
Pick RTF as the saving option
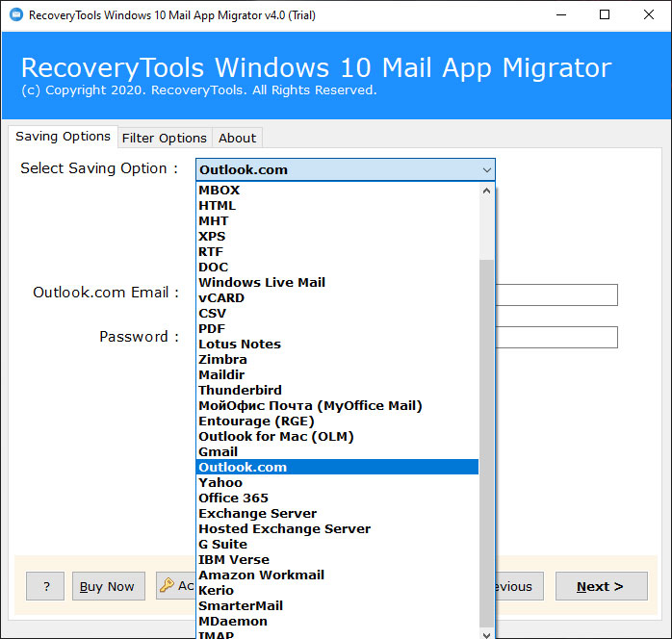point(338,252)
